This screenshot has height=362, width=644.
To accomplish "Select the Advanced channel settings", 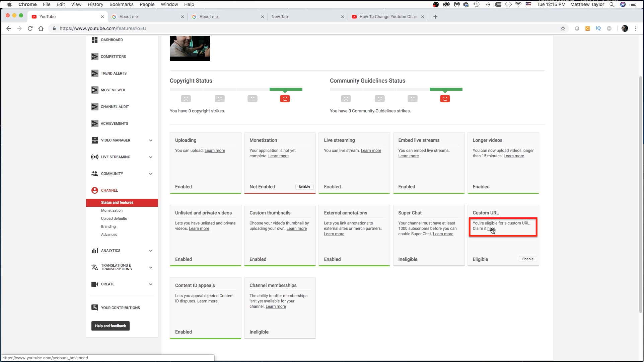I will click(109, 234).
